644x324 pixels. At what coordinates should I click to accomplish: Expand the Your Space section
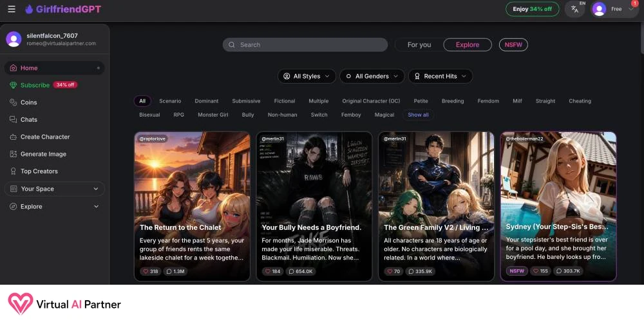click(96, 189)
